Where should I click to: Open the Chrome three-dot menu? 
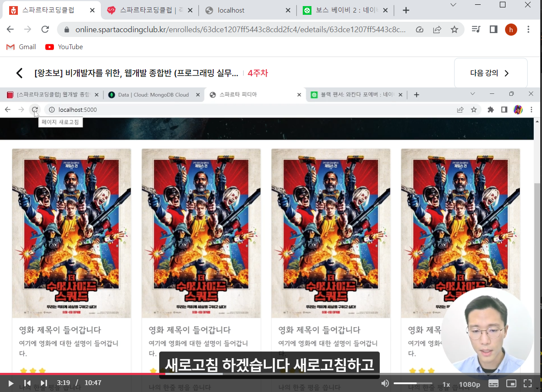(529, 30)
